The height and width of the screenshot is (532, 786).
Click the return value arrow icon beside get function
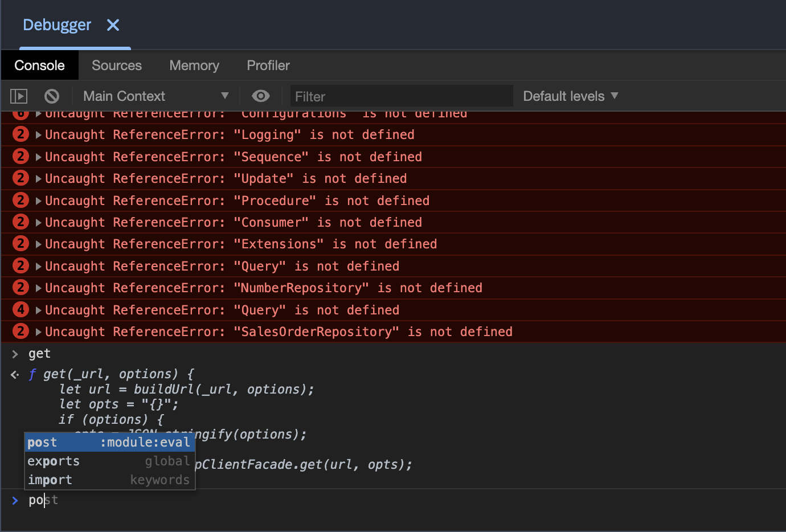tap(15, 375)
